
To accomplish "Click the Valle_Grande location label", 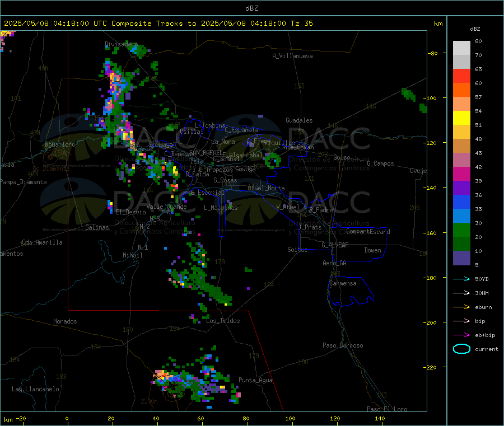I will tap(166, 206).
